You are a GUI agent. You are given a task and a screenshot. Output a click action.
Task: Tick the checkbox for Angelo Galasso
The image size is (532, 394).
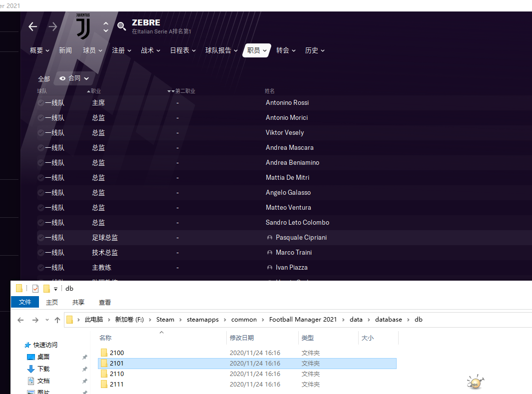click(x=41, y=193)
